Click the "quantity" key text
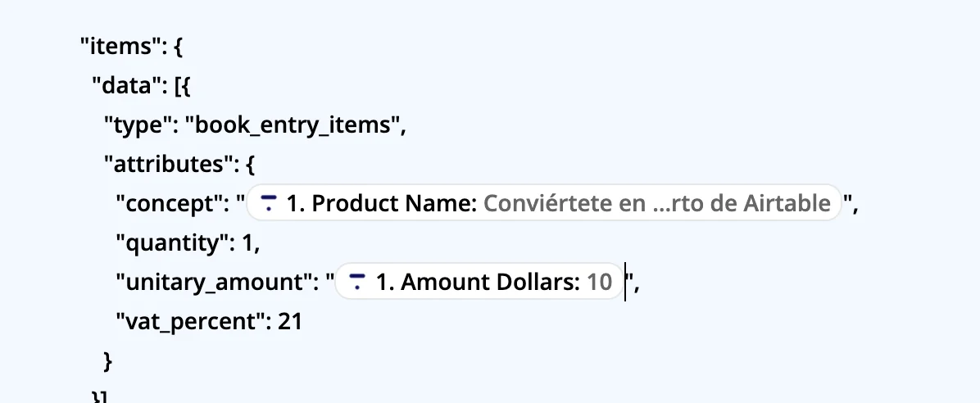Image resolution: width=980 pixels, height=403 pixels. tap(175, 243)
